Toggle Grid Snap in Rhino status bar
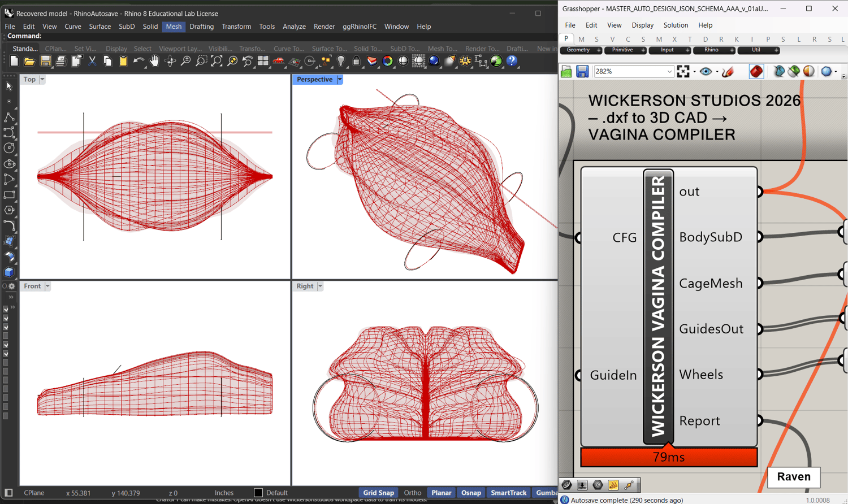 coord(378,493)
